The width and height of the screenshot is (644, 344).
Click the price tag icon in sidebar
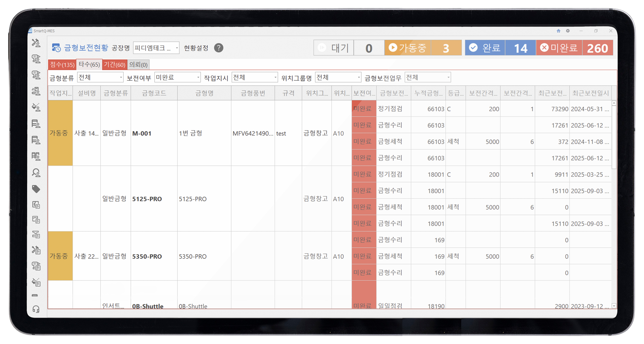pyautogui.click(x=36, y=189)
